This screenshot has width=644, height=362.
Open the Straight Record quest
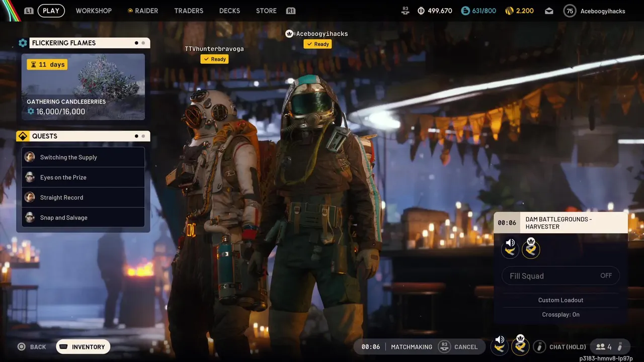(83, 198)
